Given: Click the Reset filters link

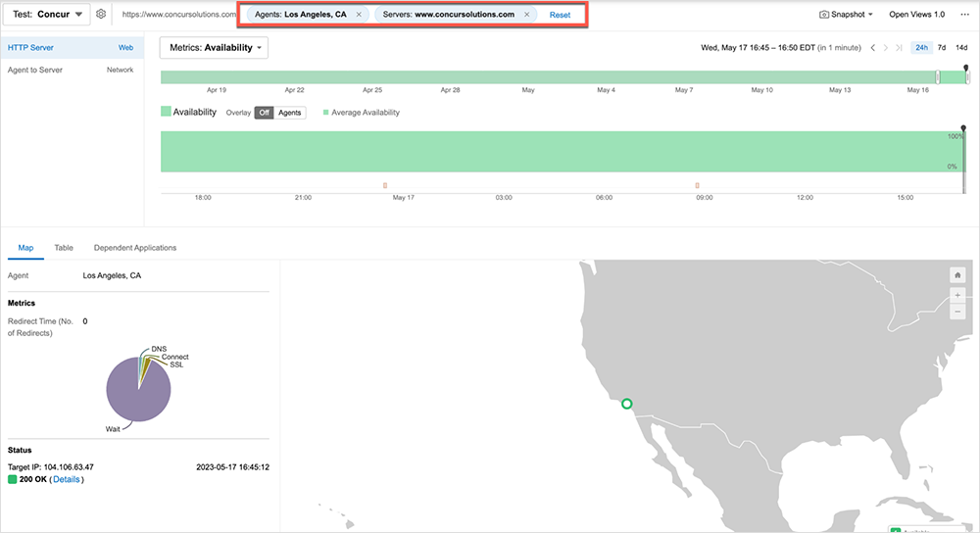Looking at the screenshot, I should 560,15.
